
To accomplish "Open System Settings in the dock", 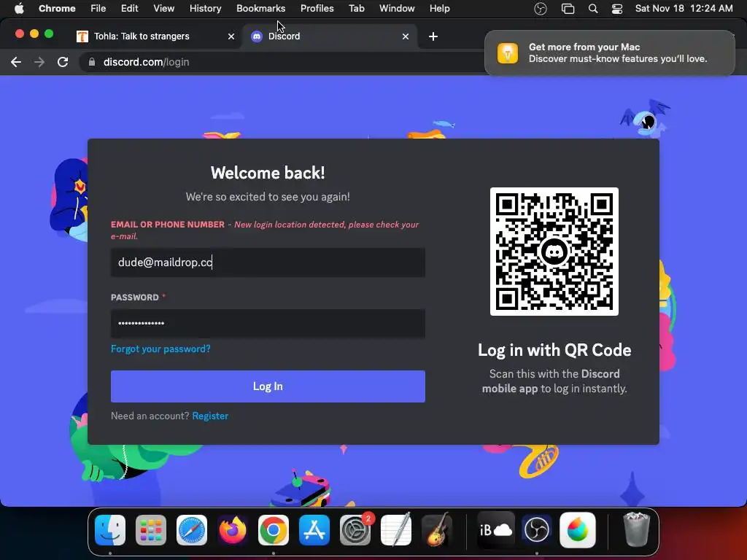I will [355, 530].
